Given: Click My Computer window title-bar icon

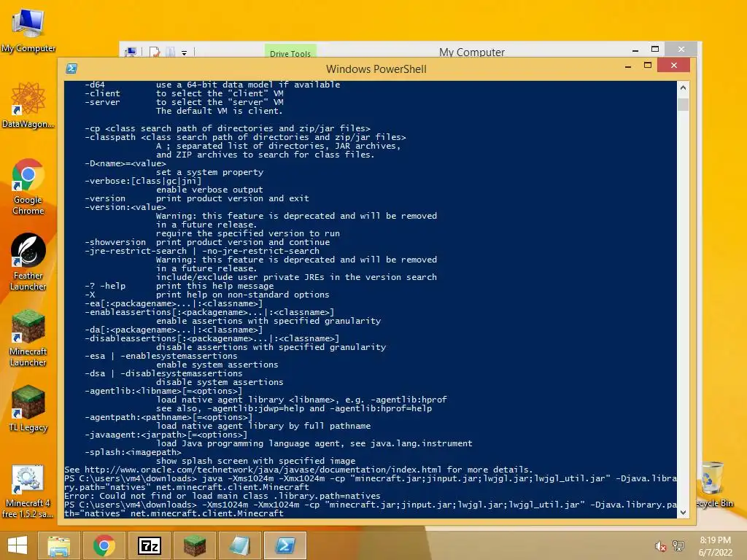Looking at the screenshot, I should click(x=130, y=52).
